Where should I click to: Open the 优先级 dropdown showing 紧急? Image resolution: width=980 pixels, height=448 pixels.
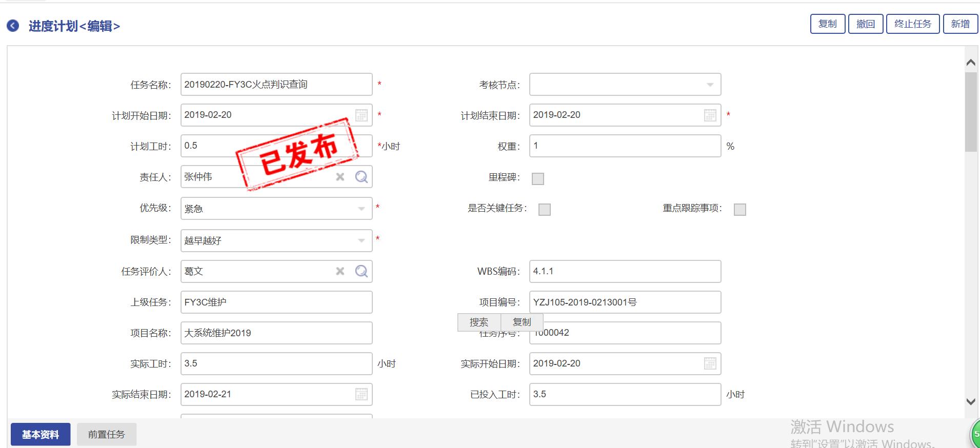tap(362, 209)
